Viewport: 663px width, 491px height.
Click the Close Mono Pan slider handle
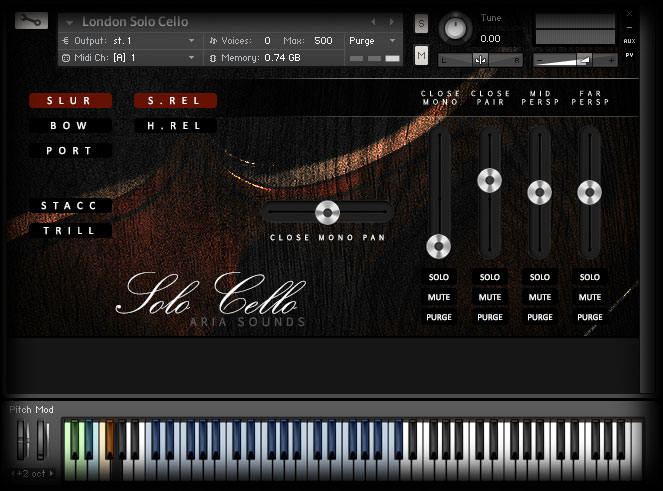coord(327,211)
